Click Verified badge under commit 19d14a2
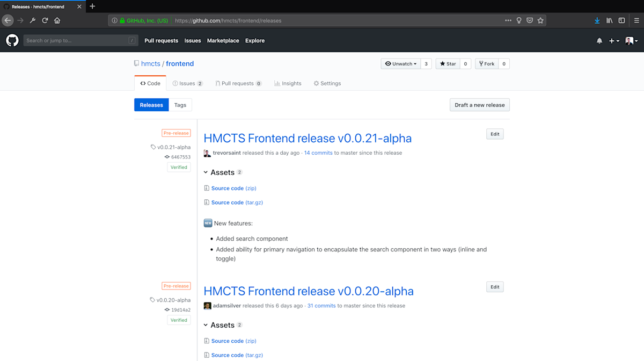644x361 pixels. (179, 320)
